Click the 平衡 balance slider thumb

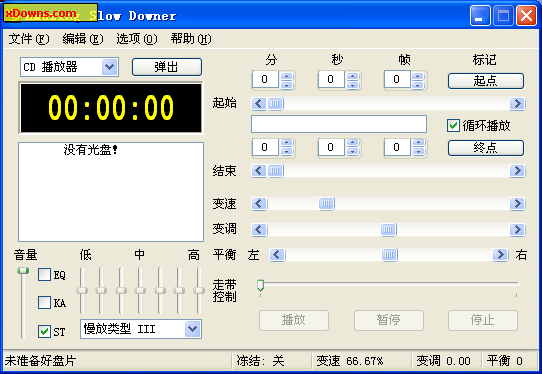390,255
